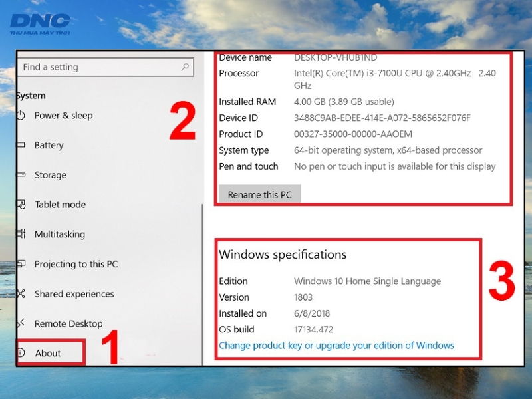Click the search magnifier icon

tap(185, 67)
